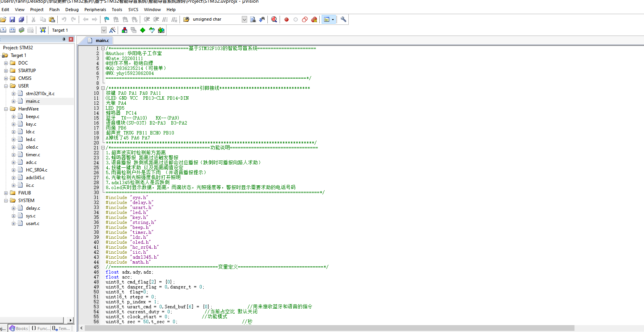This screenshot has height=332, width=644.
Task: Collapse the USER group
Action: tap(6, 86)
